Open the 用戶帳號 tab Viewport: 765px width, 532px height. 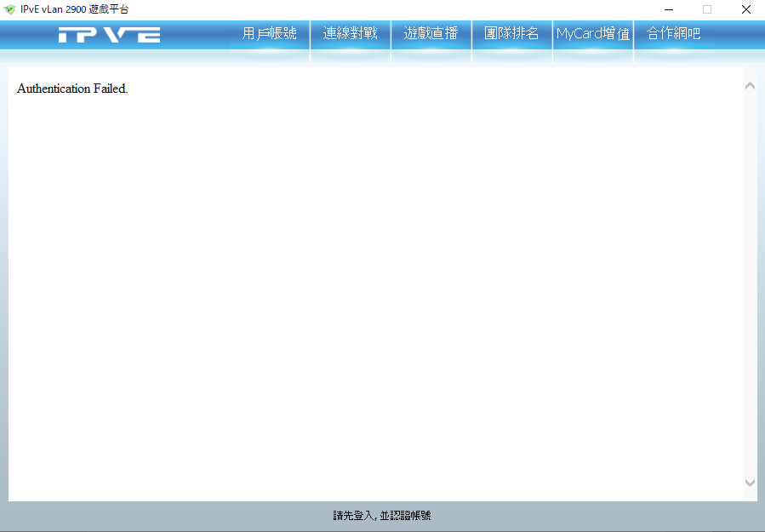click(x=269, y=34)
